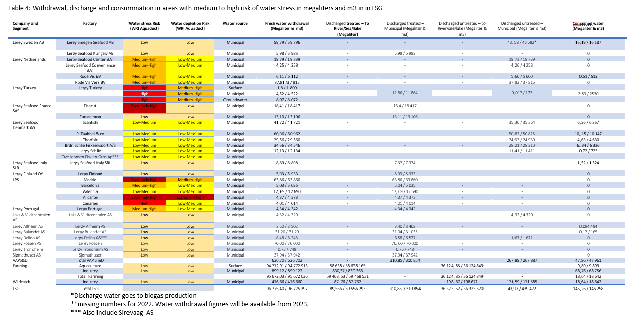The width and height of the screenshot is (644, 320).
Task: Click the Canaries High water stress cell
Action: [x=144, y=203]
